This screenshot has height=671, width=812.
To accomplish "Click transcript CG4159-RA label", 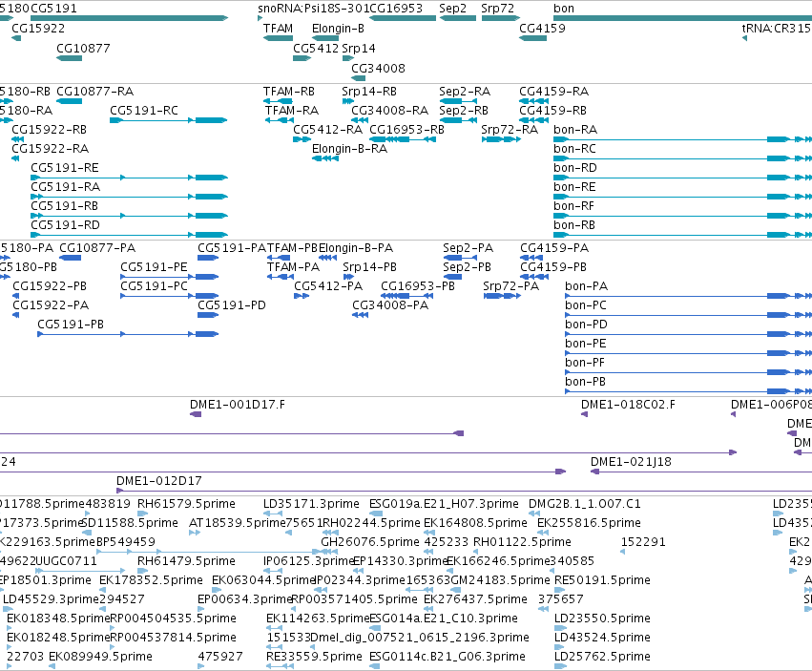I will (553, 92).
